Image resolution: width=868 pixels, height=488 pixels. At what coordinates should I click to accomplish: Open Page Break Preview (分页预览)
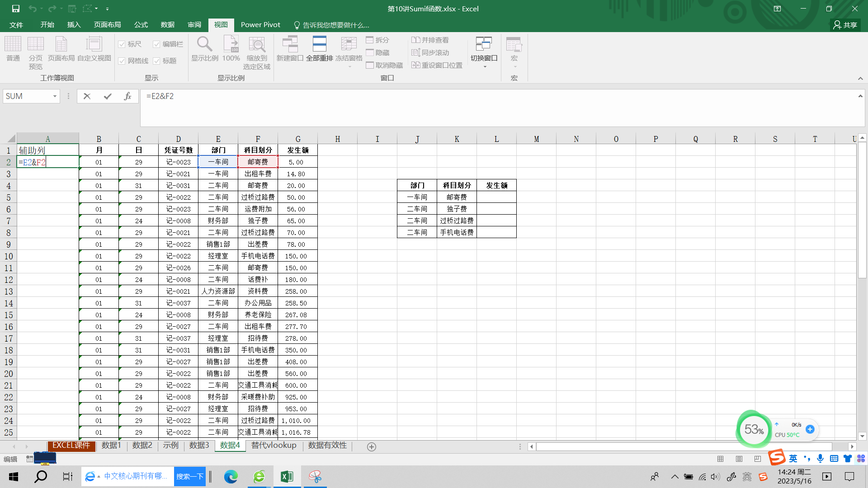click(x=35, y=53)
